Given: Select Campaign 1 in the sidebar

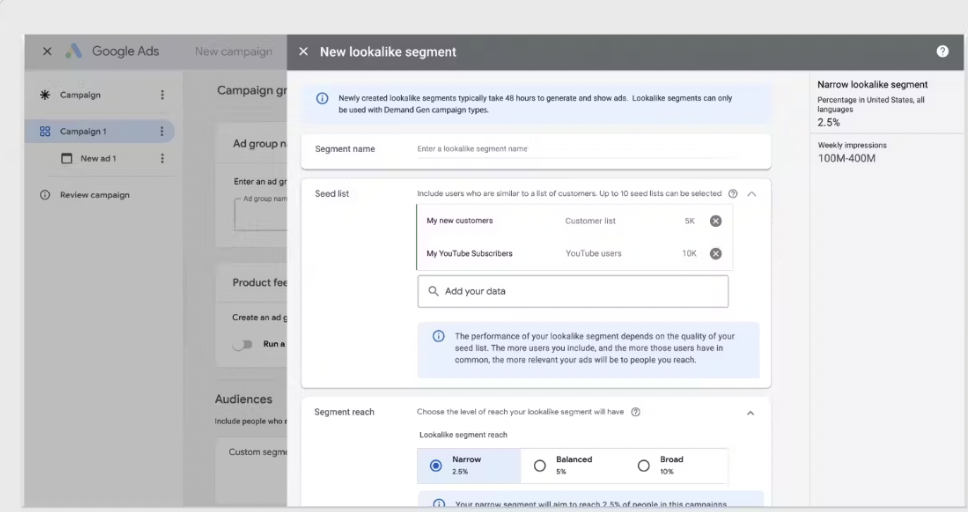Looking at the screenshot, I should point(99,132).
